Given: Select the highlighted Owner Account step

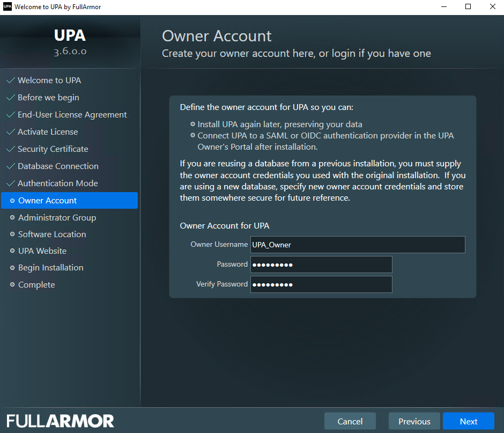Looking at the screenshot, I should tap(48, 201).
